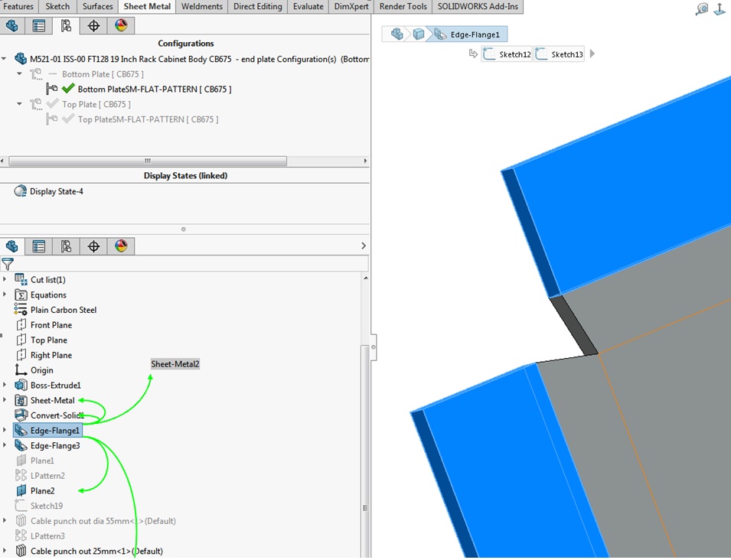The width and height of the screenshot is (731, 560).
Task: Select suppressed LPattern2 in the tree
Action: pos(47,476)
